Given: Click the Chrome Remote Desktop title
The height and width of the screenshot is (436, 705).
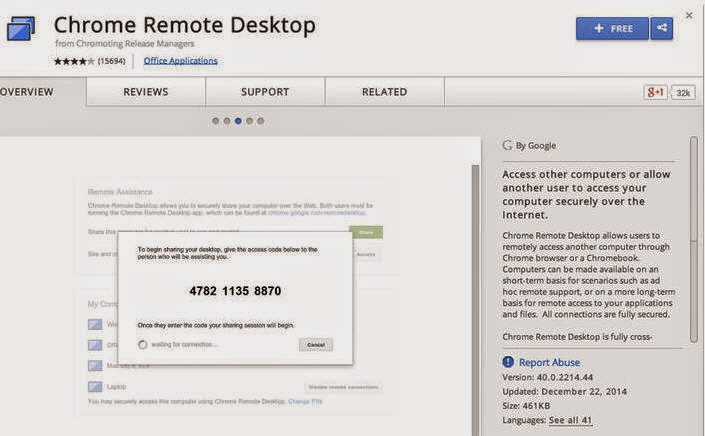Looking at the screenshot, I should coord(185,25).
